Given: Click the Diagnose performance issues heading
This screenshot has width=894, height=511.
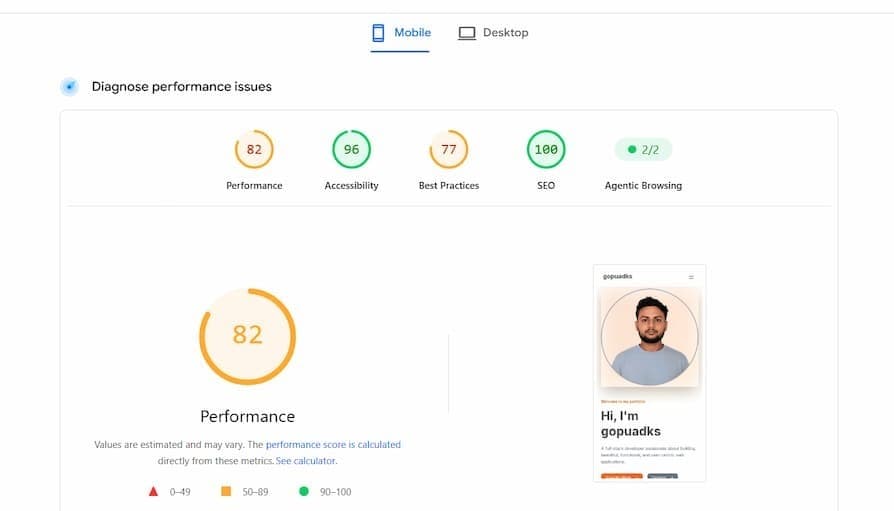Looking at the screenshot, I should click(182, 87).
